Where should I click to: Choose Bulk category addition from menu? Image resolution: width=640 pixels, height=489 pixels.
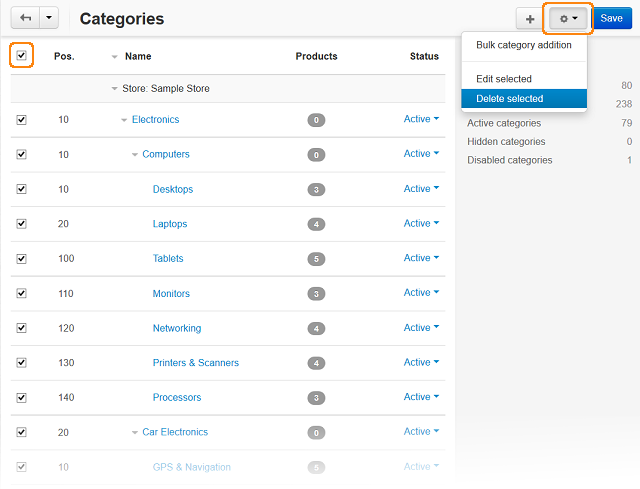point(524,45)
